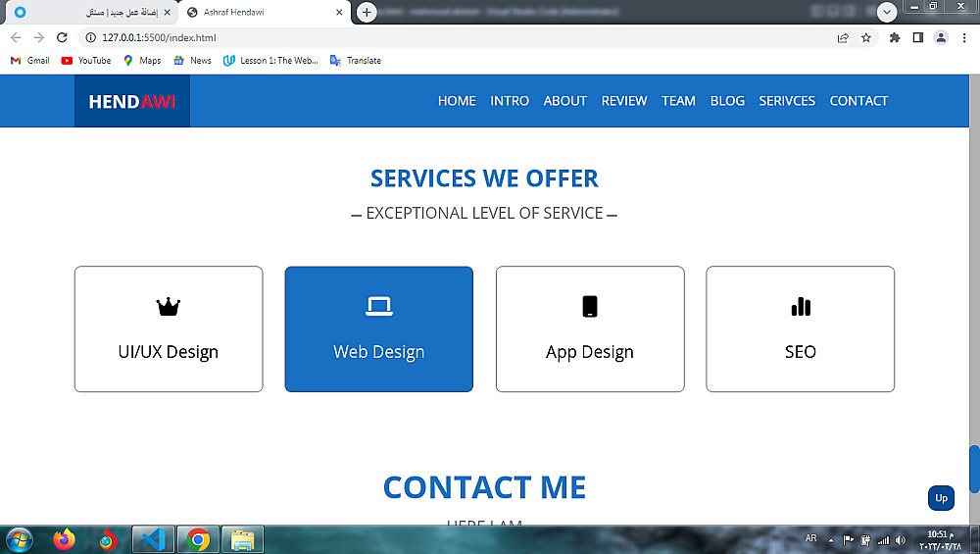Toggle the browser side panel icon

[917, 37]
